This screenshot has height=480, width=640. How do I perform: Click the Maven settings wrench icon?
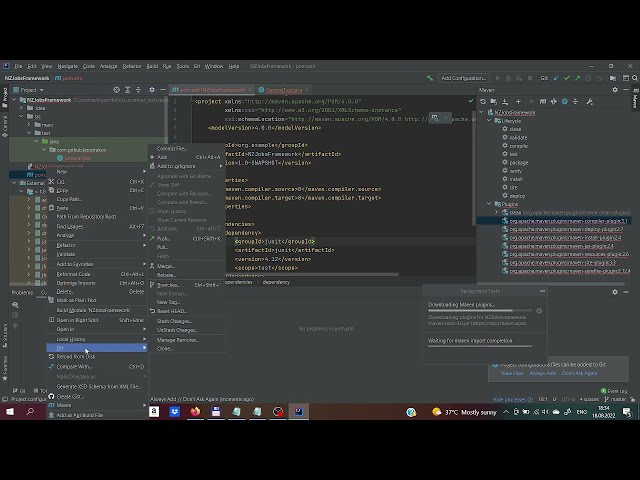click(589, 101)
